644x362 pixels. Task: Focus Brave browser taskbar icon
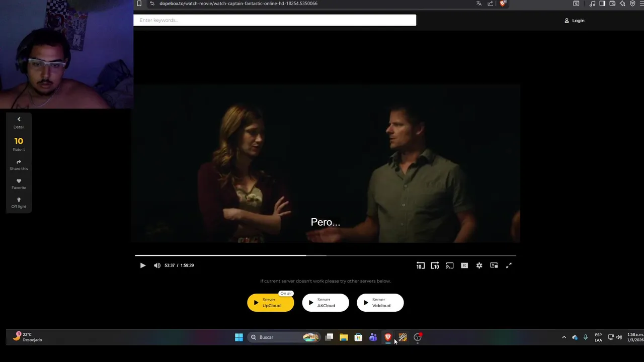pos(388,337)
